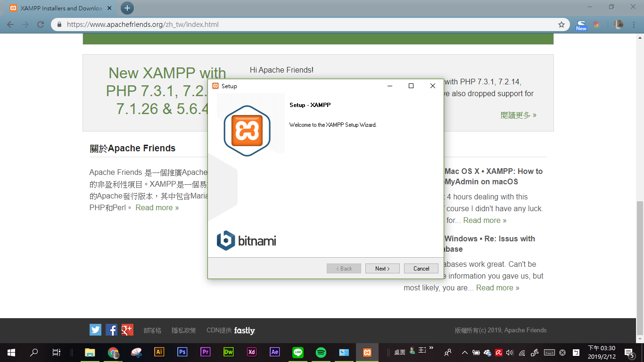644x362 pixels.
Task: Open Chrome's three-dot menu
Action: click(635, 25)
